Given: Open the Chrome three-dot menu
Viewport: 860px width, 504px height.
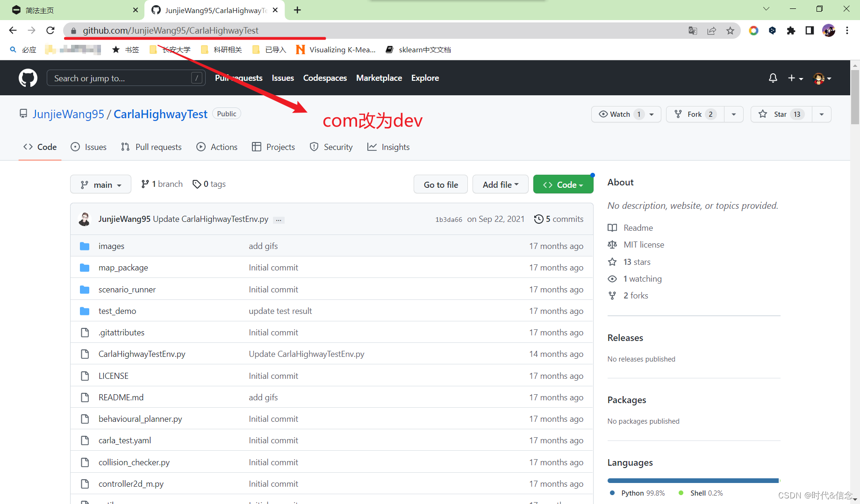Looking at the screenshot, I should coord(847,31).
